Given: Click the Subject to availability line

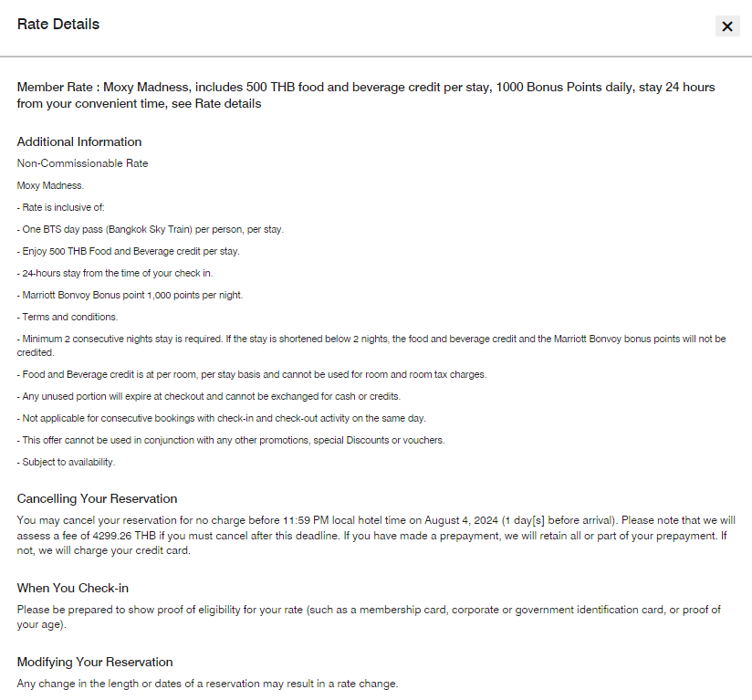Looking at the screenshot, I should point(67,462).
